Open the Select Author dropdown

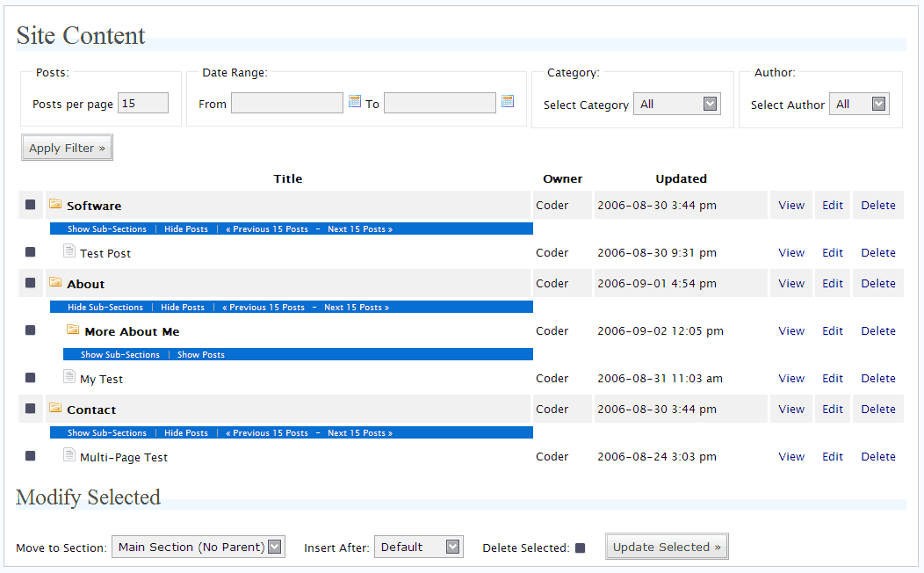click(x=859, y=103)
